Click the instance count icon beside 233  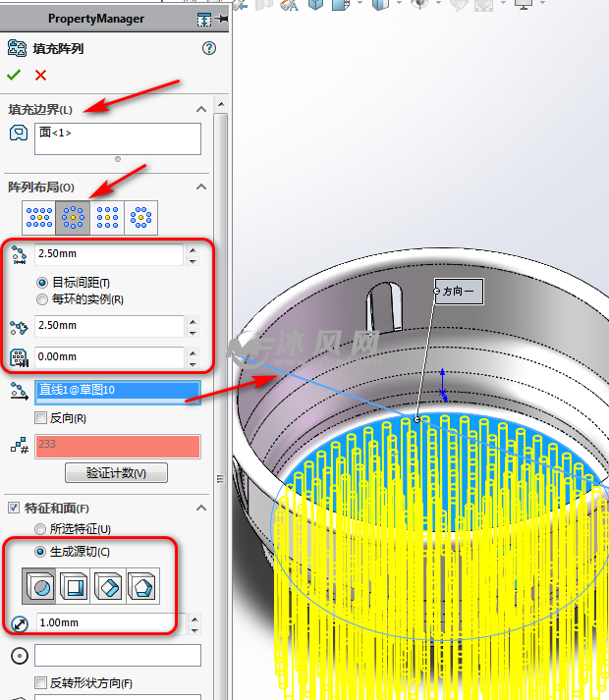(20, 445)
